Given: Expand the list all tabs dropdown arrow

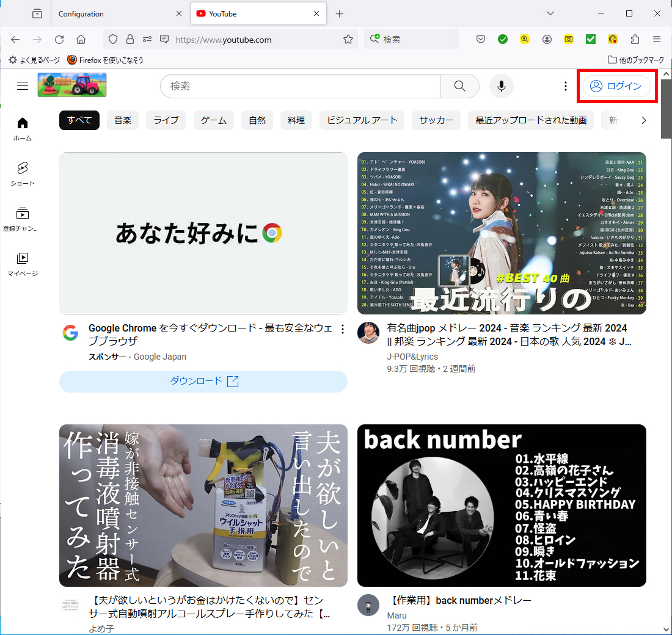Looking at the screenshot, I should pos(550,13).
